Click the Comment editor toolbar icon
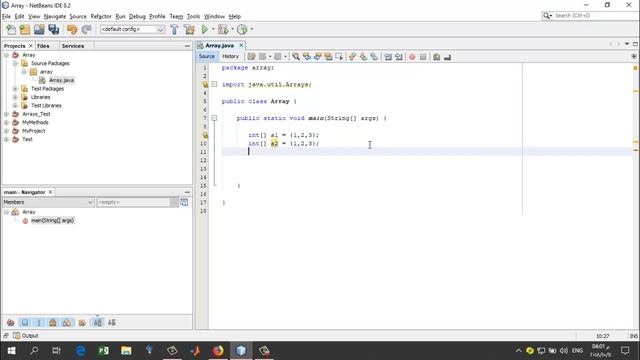The width and height of the screenshot is (640, 360). tap(437, 57)
